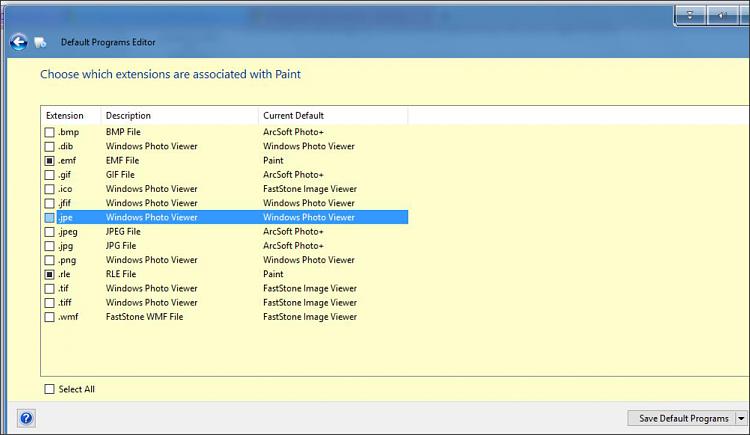Uncheck the .rle extension checkbox
The width and height of the screenshot is (750, 435).
point(49,275)
